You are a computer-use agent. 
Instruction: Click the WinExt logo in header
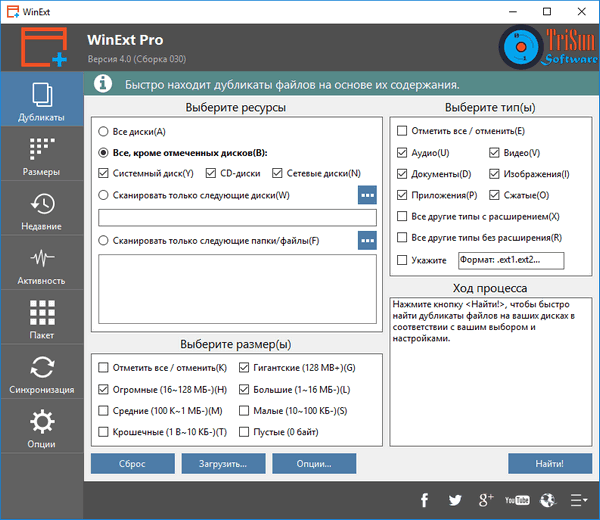click(44, 47)
